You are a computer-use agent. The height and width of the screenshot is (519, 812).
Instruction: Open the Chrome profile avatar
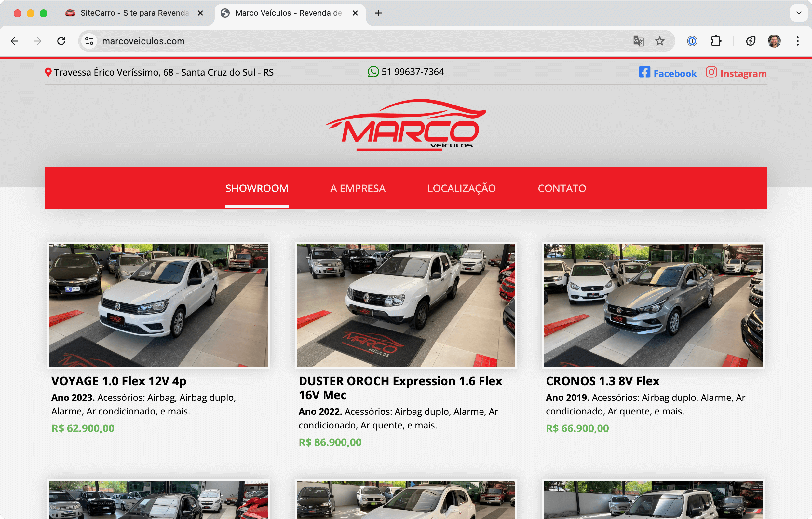774,41
